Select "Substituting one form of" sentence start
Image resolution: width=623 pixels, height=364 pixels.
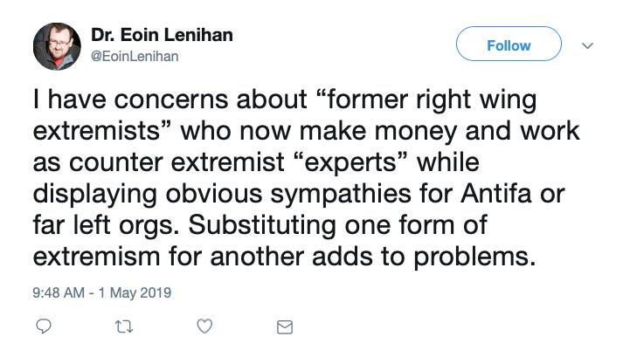tap(338, 225)
